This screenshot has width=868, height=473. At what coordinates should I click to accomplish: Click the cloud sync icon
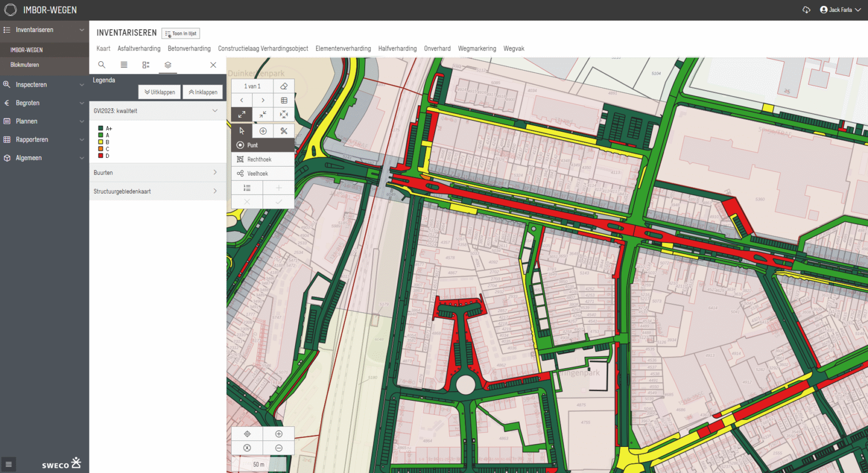[806, 10]
